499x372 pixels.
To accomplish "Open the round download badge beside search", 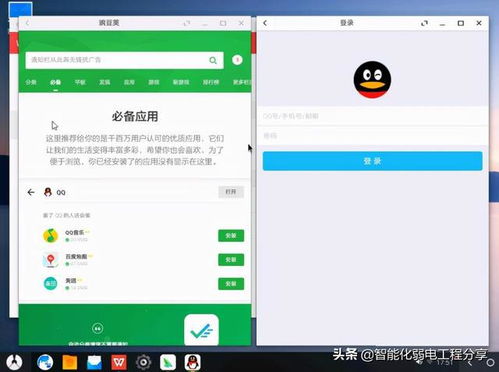I will point(237,60).
